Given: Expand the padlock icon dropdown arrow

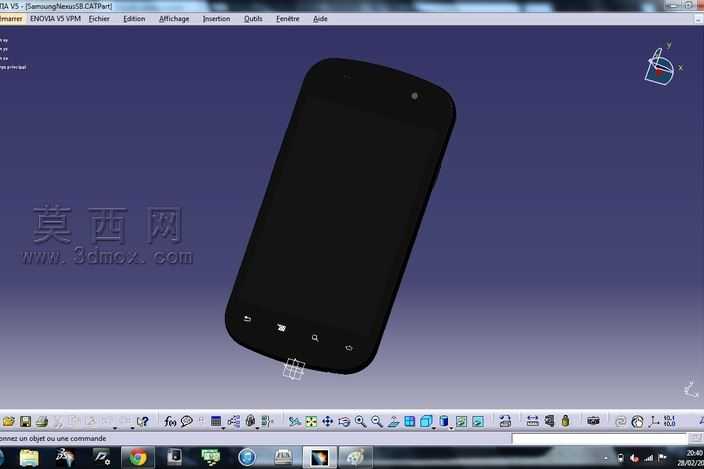Looking at the screenshot, I should (x=257, y=428).
